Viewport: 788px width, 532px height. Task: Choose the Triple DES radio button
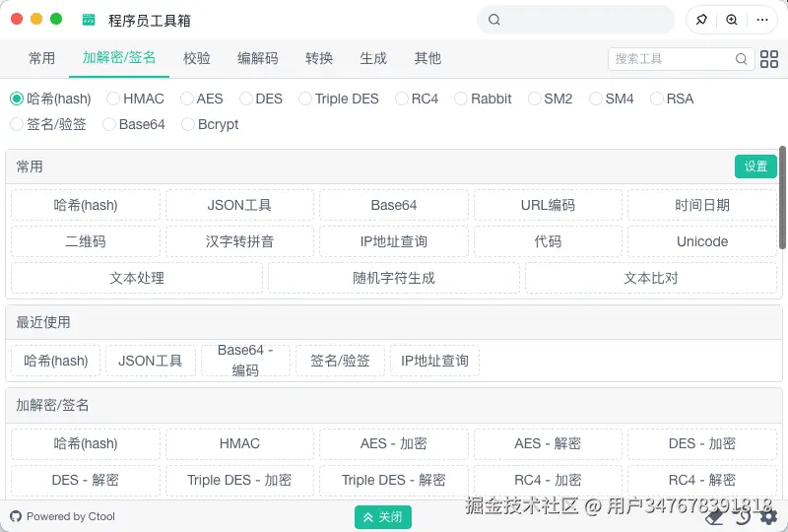[305, 99]
